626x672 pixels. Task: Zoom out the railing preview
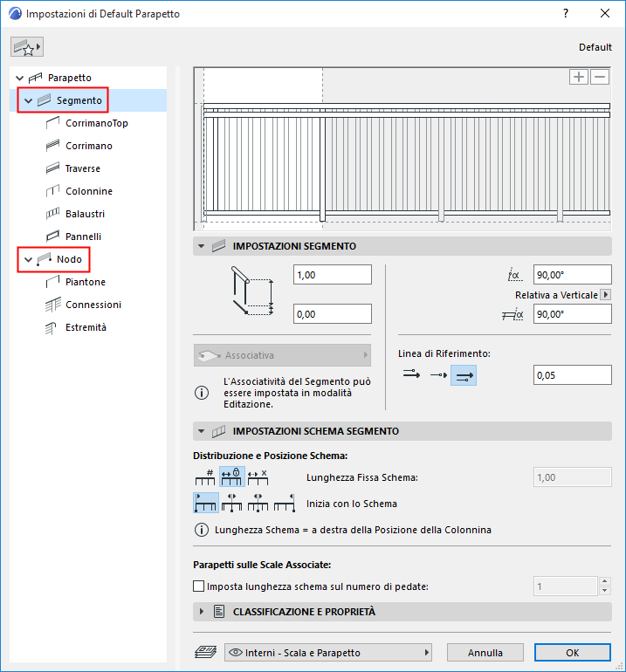tap(600, 77)
